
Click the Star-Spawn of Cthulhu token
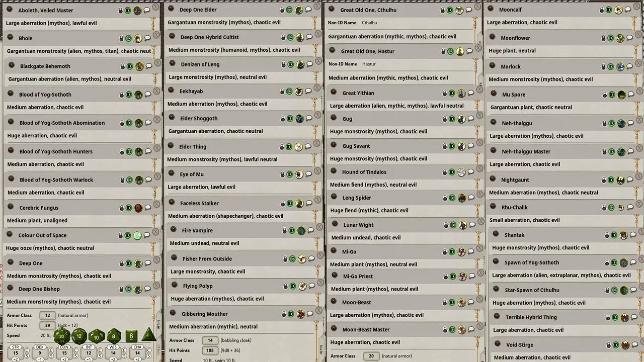click(624, 291)
